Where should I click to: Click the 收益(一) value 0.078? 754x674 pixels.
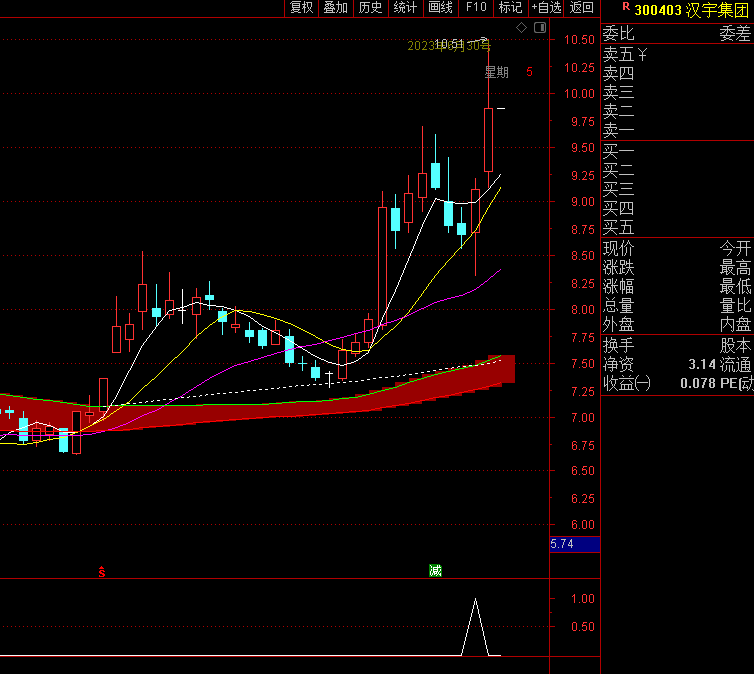click(698, 383)
